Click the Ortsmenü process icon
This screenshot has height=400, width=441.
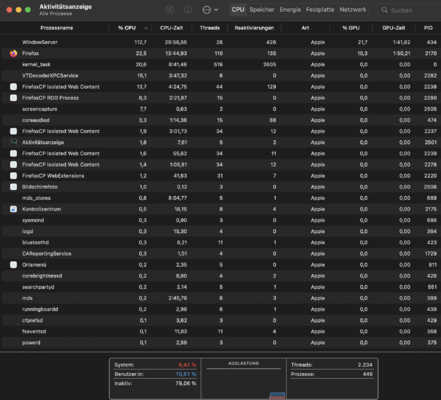coord(13,265)
